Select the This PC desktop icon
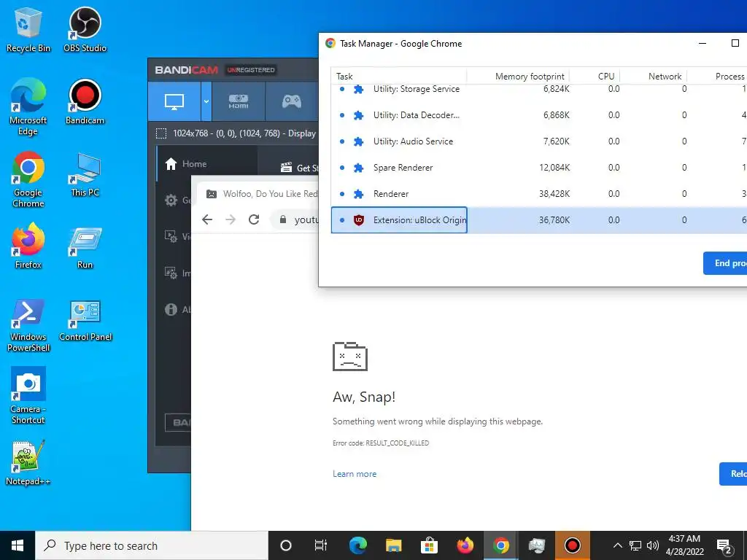This screenshot has width=747, height=560. (85, 175)
